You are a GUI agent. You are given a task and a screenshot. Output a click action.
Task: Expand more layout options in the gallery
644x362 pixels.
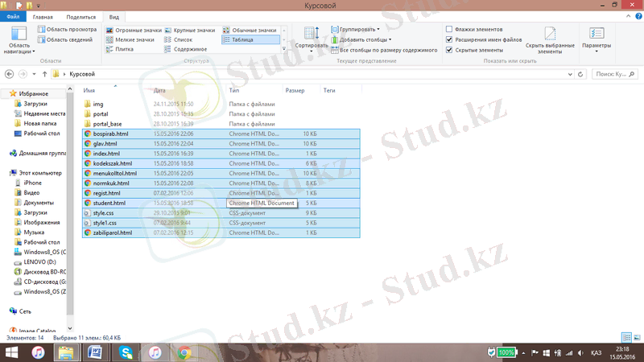(x=284, y=49)
